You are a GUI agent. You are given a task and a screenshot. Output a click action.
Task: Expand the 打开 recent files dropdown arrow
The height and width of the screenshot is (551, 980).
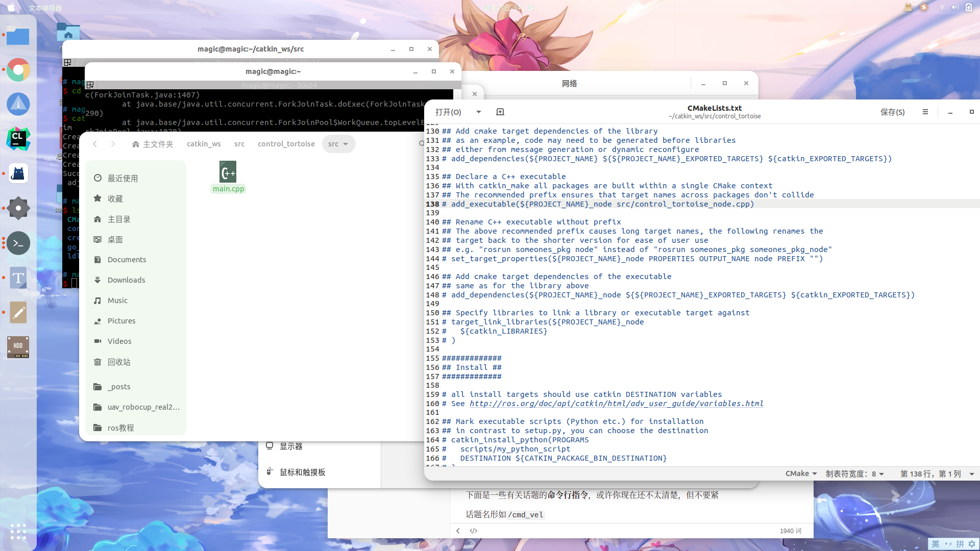[478, 112]
